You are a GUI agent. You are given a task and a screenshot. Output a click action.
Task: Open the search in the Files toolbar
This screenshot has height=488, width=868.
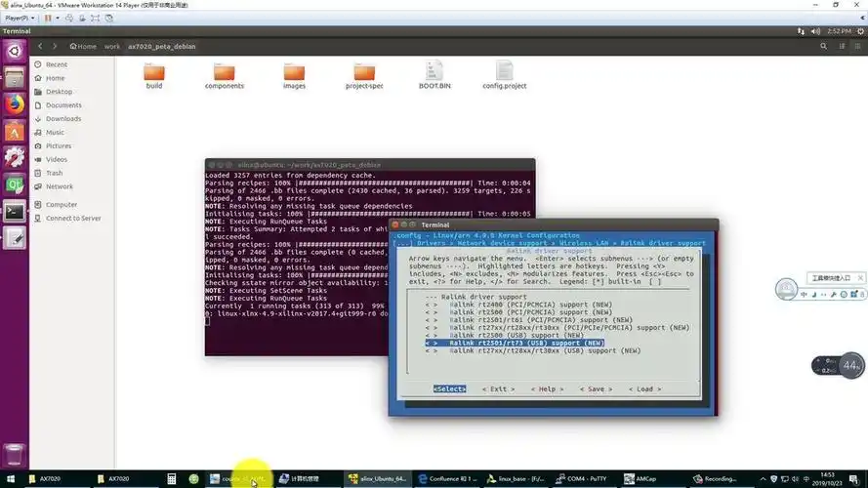click(x=823, y=47)
